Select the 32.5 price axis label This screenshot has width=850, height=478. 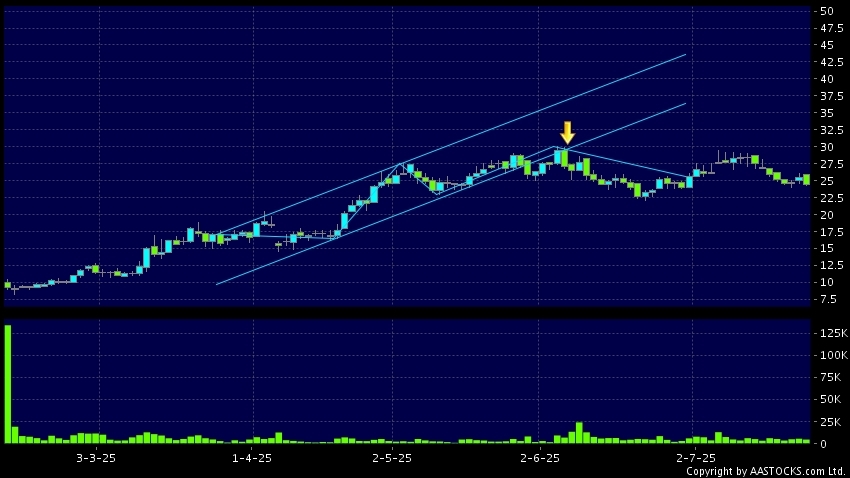(832, 130)
